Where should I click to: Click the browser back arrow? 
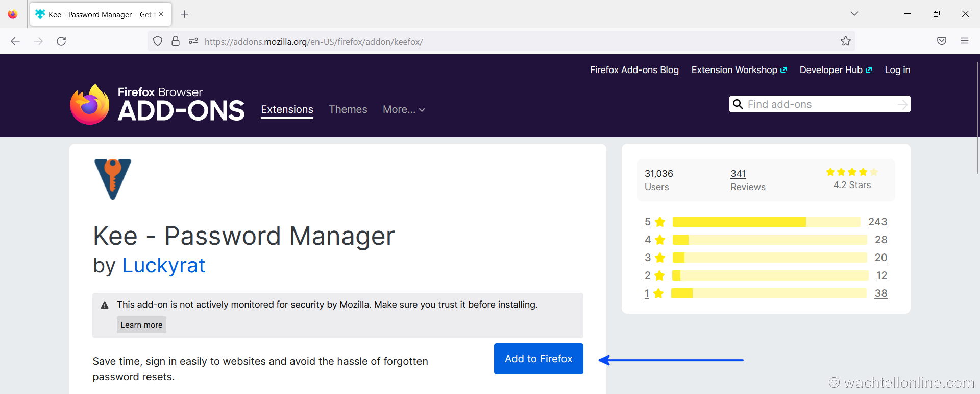tap(15, 41)
